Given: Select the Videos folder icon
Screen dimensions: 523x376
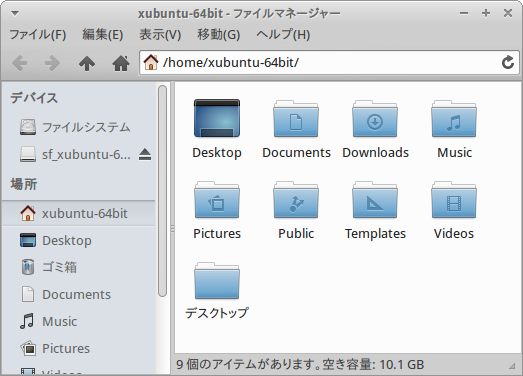Looking at the screenshot, I should click(x=454, y=200).
